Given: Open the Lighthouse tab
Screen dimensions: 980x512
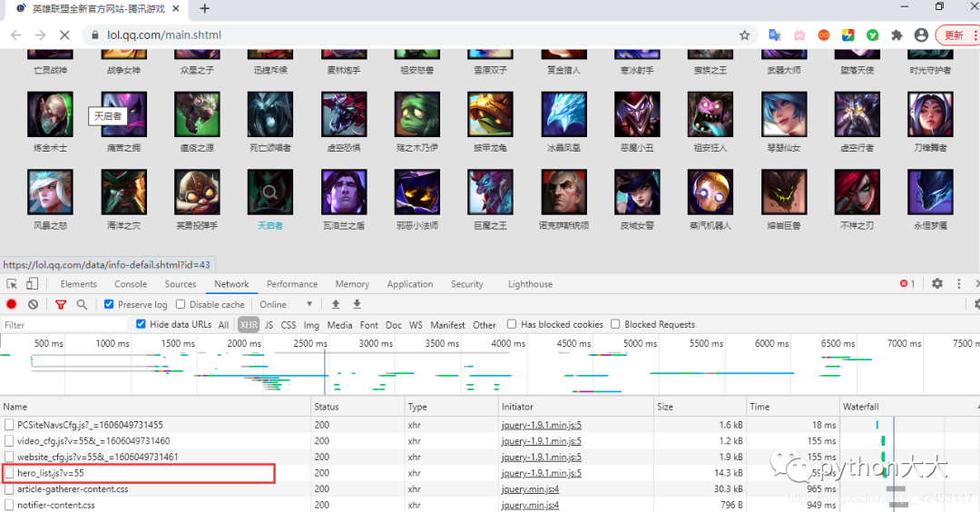Looking at the screenshot, I should (x=530, y=284).
